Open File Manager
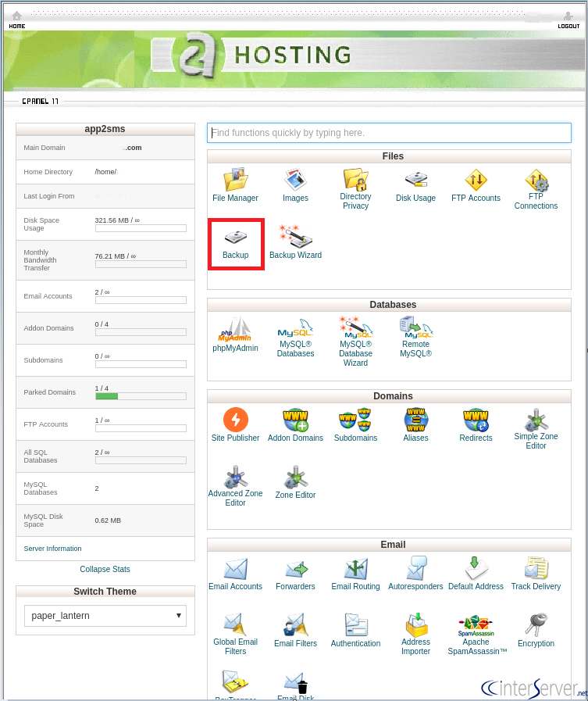This screenshot has height=701, width=588. [x=235, y=185]
